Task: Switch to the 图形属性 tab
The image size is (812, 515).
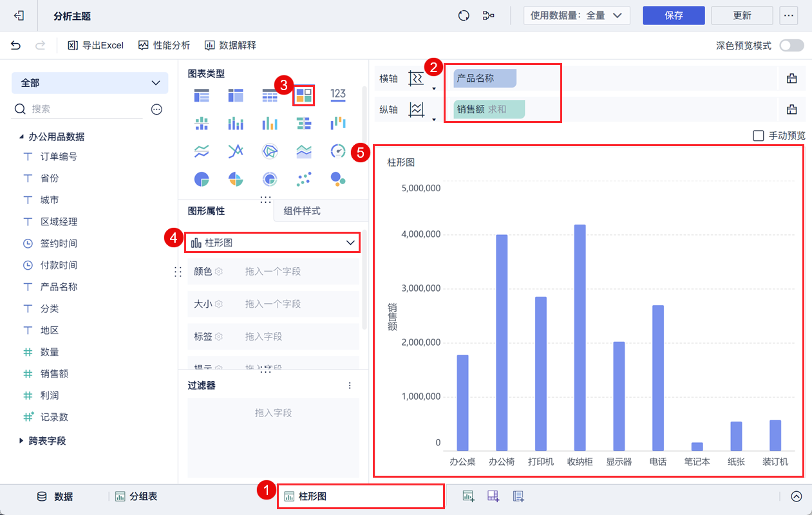Action: (206, 211)
